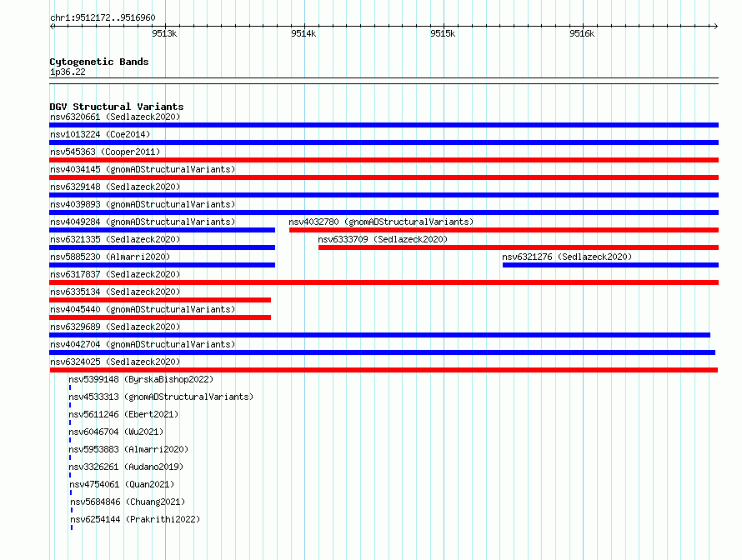Image resolution: width=742 pixels, height=560 pixels.
Task: Click the blue bar under nsv6329689
Action: click(x=379, y=335)
